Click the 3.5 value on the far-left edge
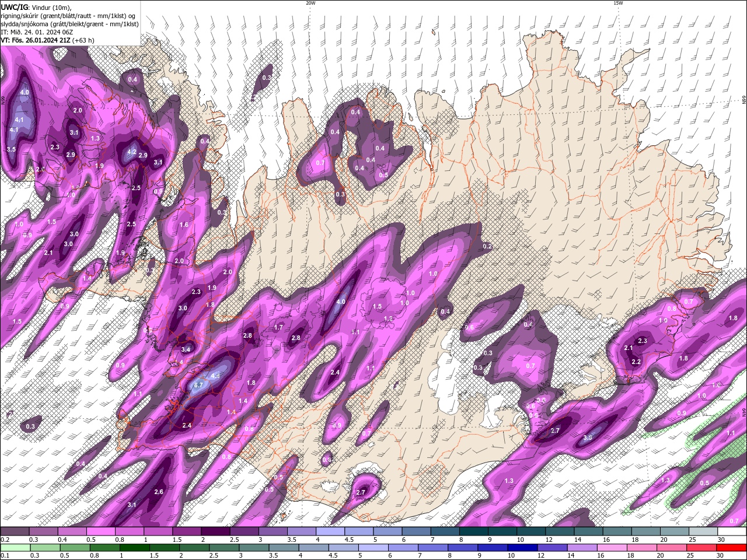Screen dimensions: 747x560 point(11,149)
